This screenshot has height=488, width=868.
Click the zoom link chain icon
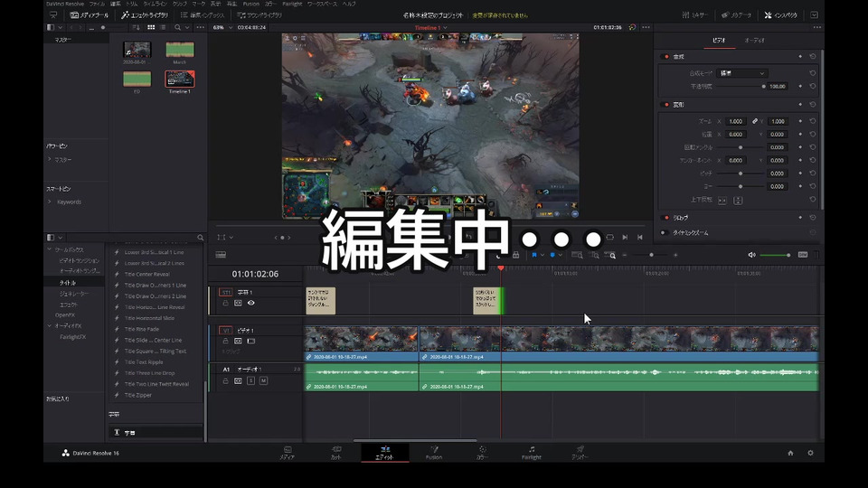[754, 121]
